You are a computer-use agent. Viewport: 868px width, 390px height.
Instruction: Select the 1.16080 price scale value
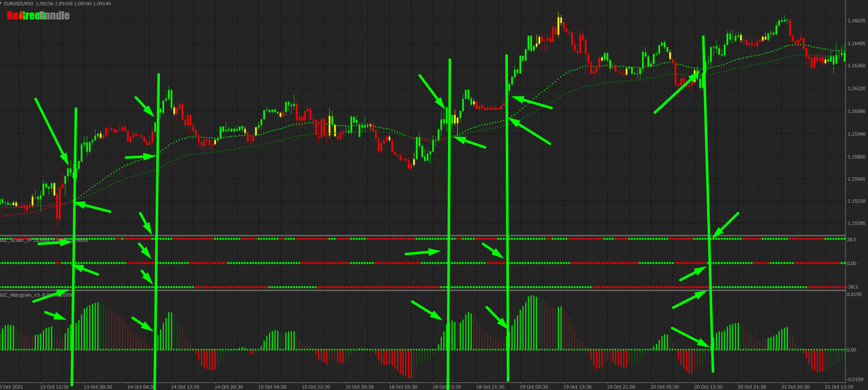coord(856,111)
